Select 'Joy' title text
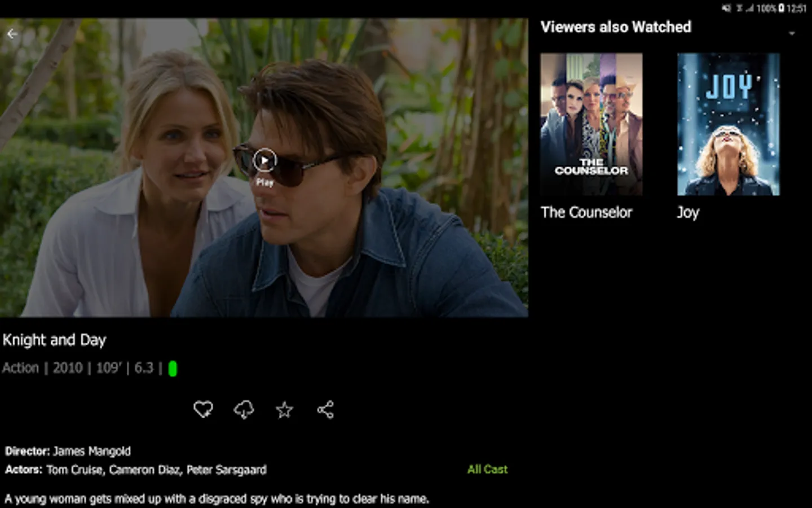This screenshot has height=508, width=812. click(x=688, y=213)
